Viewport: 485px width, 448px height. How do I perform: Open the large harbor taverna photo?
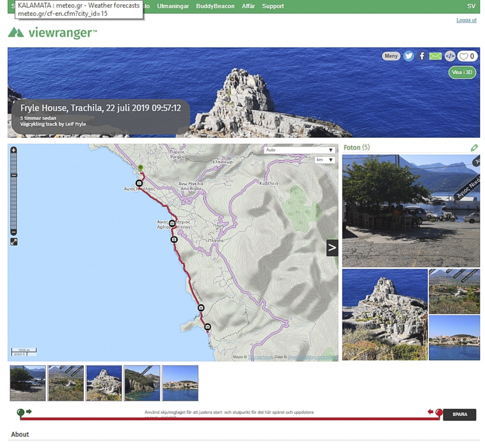pos(411,211)
